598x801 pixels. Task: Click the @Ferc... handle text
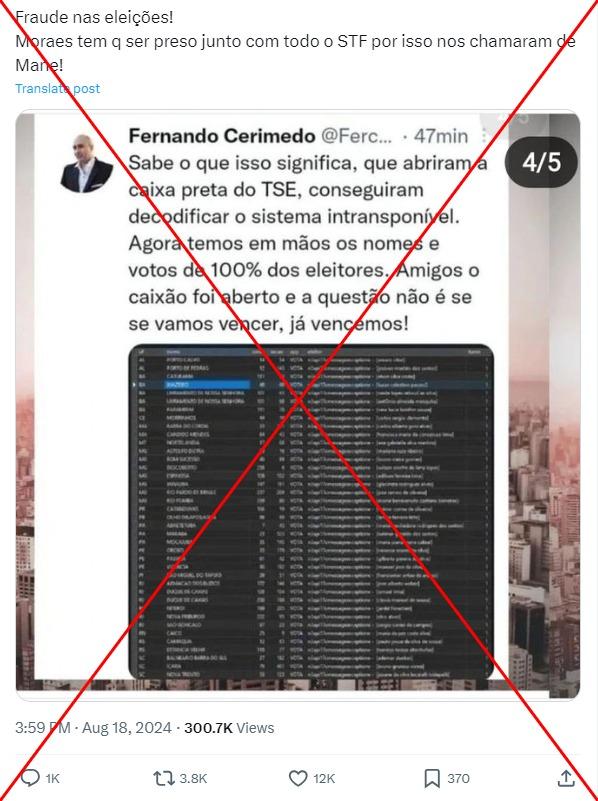(356, 136)
